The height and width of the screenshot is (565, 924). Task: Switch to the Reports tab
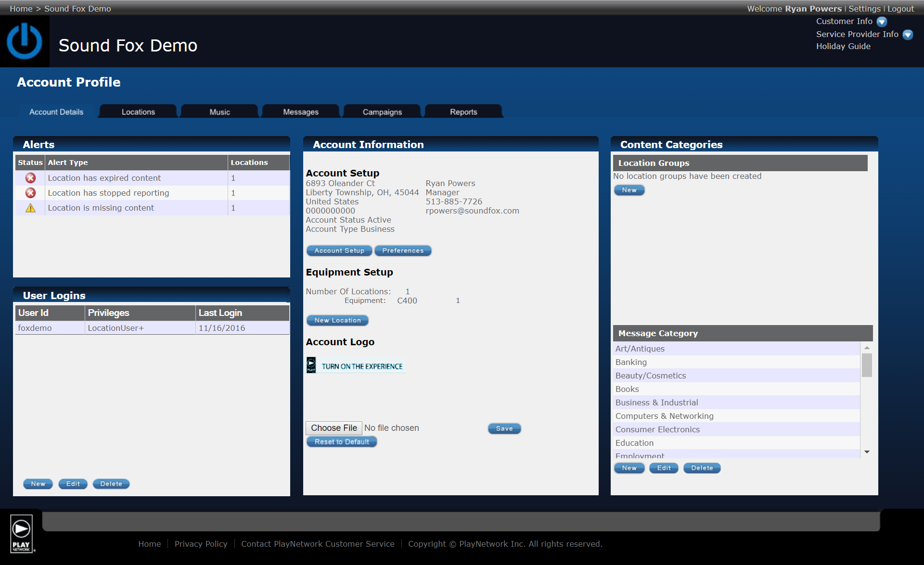coord(463,112)
